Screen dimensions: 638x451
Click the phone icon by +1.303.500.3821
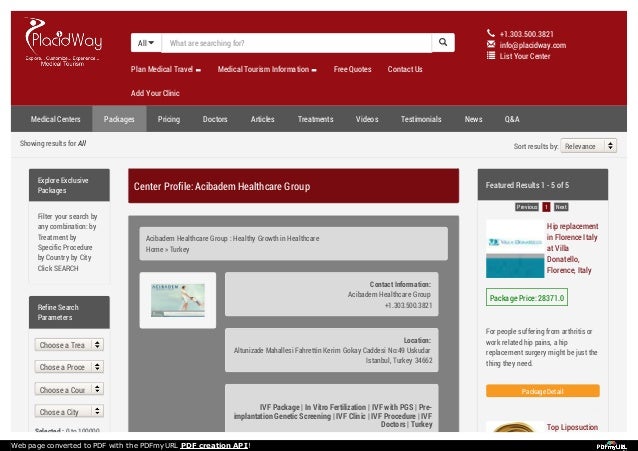491,33
